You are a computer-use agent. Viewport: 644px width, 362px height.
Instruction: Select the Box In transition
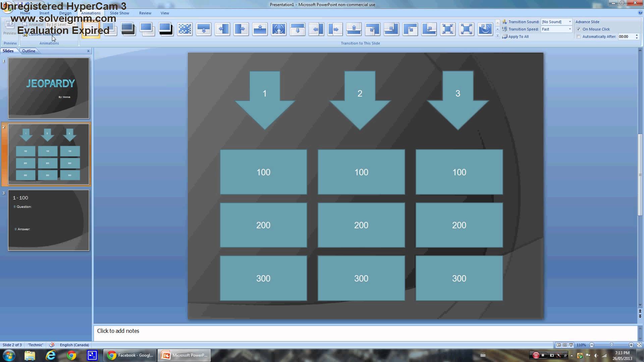point(447,29)
